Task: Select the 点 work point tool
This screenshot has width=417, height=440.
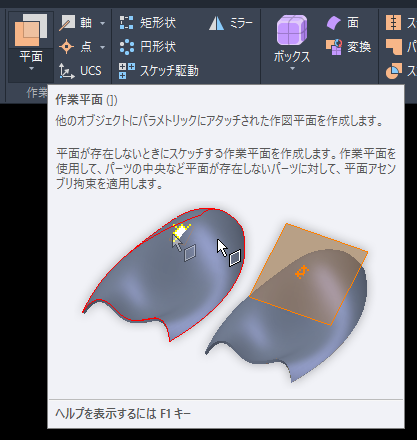Action: pyautogui.click(x=76, y=47)
